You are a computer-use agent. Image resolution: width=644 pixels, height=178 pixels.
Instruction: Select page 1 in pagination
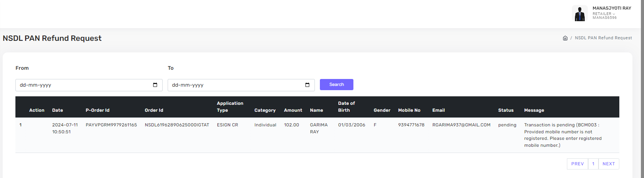[x=593, y=164]
